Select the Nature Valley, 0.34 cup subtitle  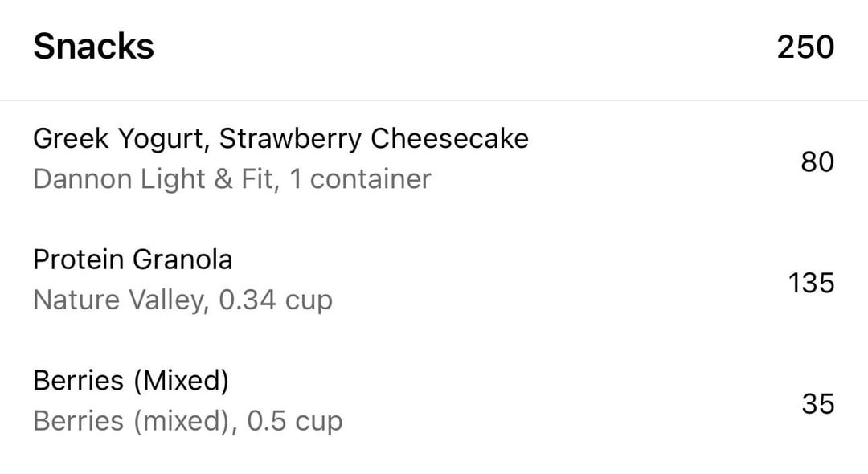pos(182,300)
